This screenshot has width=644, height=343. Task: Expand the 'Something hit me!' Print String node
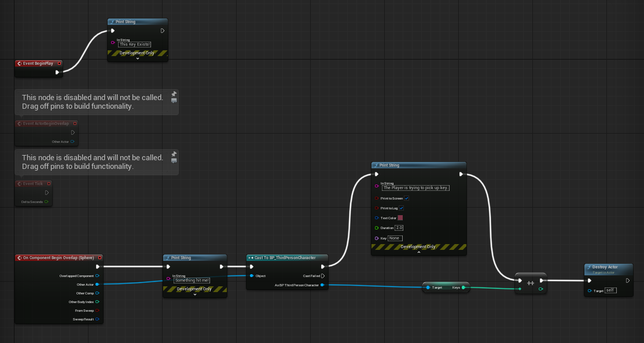click(194, 294)
